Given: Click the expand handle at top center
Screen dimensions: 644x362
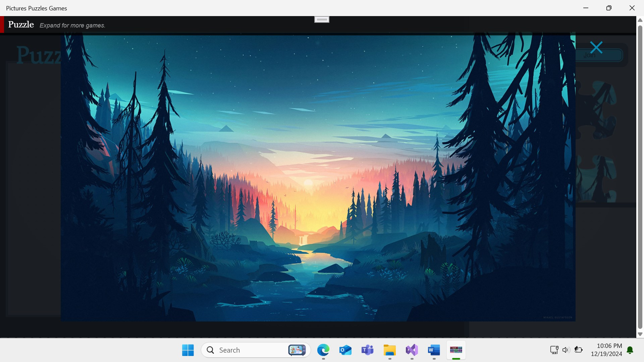Looking at the screenshot, I should [322, 19].
